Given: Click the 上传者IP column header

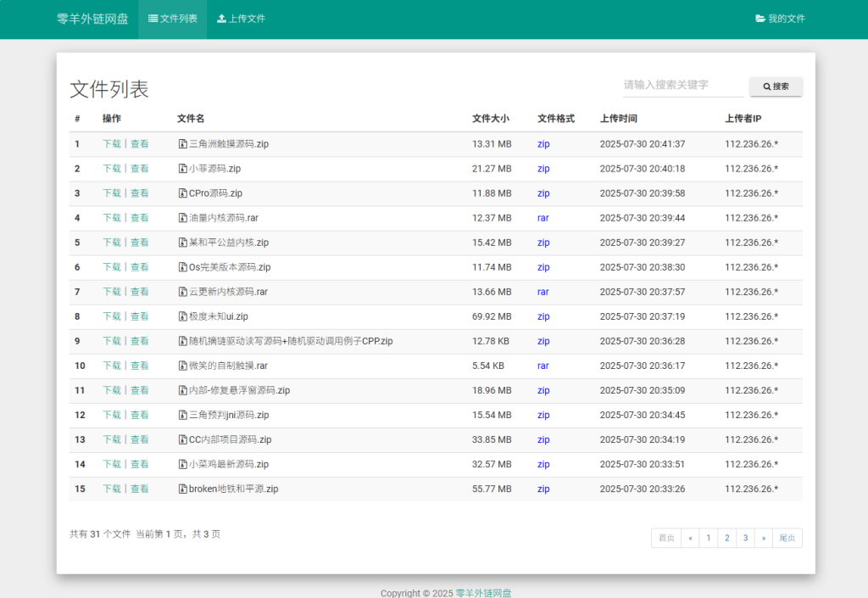Looking at the screenshot, I should pyautogui.click(x=743, y=119).
